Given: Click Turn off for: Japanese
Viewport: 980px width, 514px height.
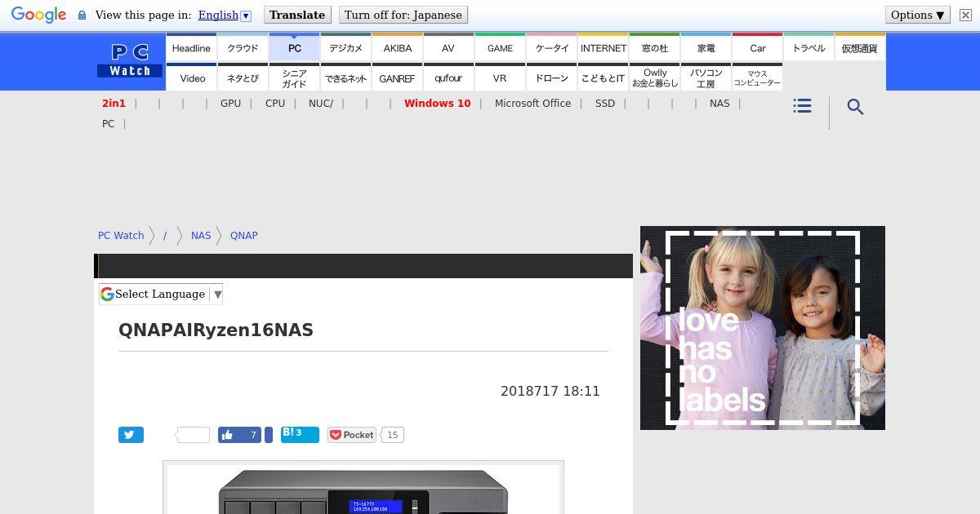Looking at the screenshot, I should click(403, 15).
